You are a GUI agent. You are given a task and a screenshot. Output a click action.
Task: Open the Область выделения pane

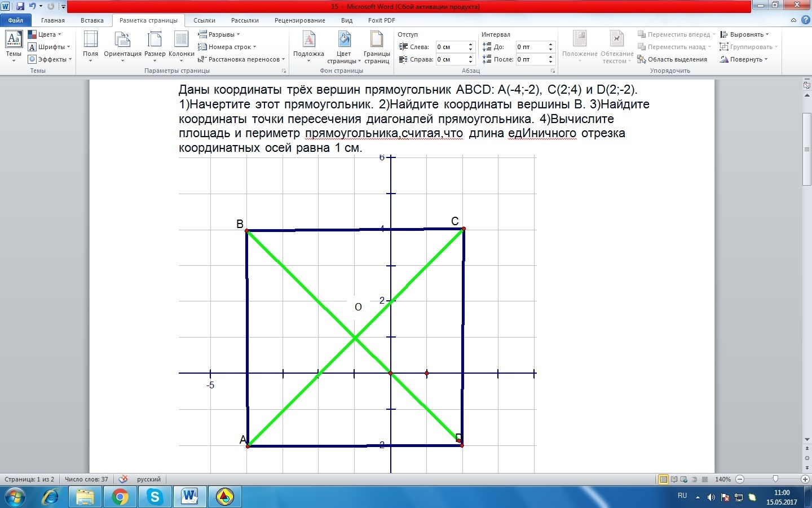672,59
